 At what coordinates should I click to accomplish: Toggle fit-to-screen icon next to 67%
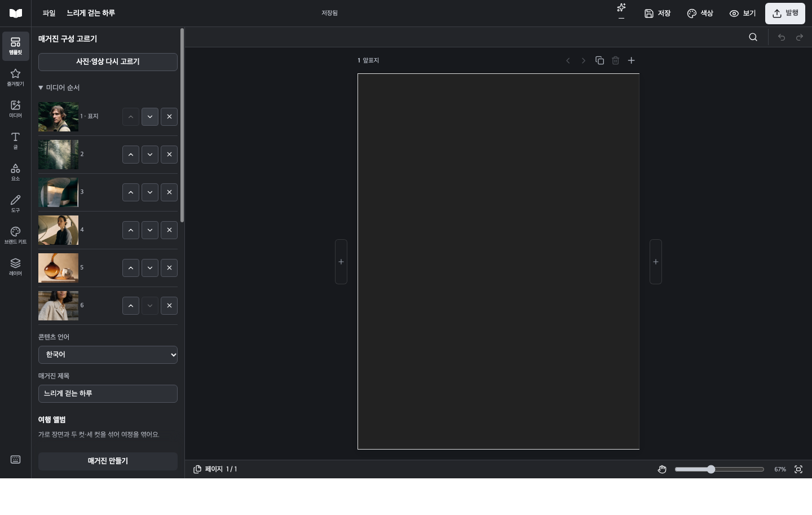(x=798, y=469)
